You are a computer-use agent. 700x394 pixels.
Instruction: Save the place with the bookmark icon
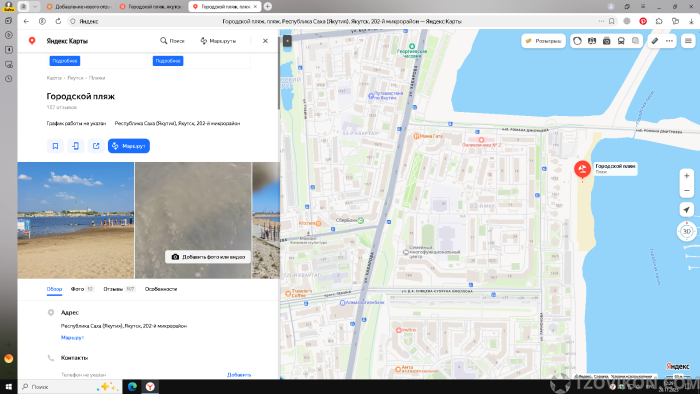55,146
